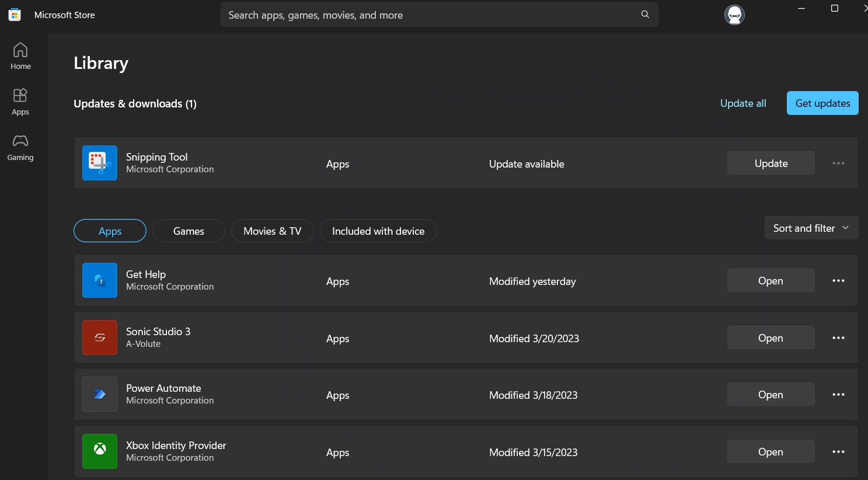Click the Update available status text
The image size is (868, 480).
point(527,164)
